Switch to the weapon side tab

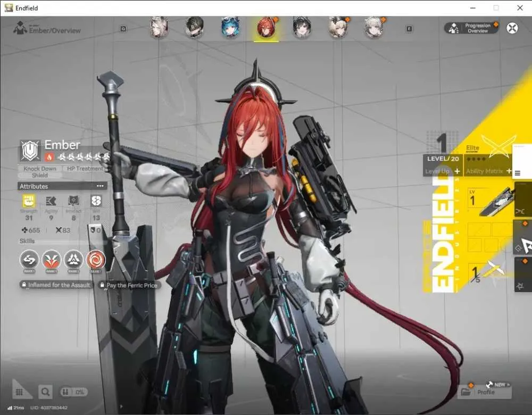pos(523,200)
